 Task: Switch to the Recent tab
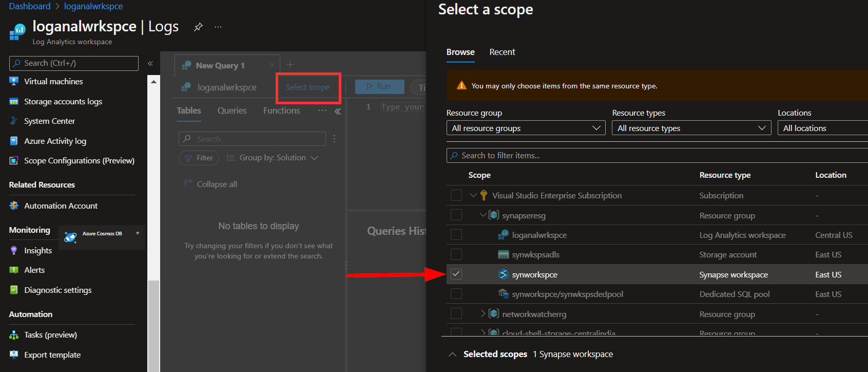(502, 52)
